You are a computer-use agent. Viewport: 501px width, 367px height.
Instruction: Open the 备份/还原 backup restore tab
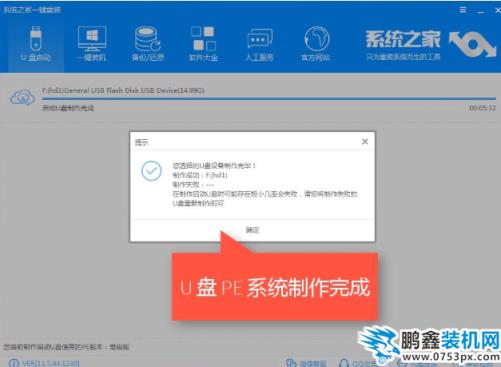[148, 44]
